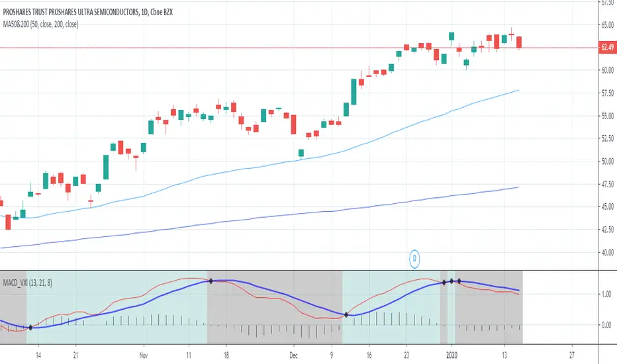Click the '11' date axis label
Screen dimensions: 617x364
point(189,355)
